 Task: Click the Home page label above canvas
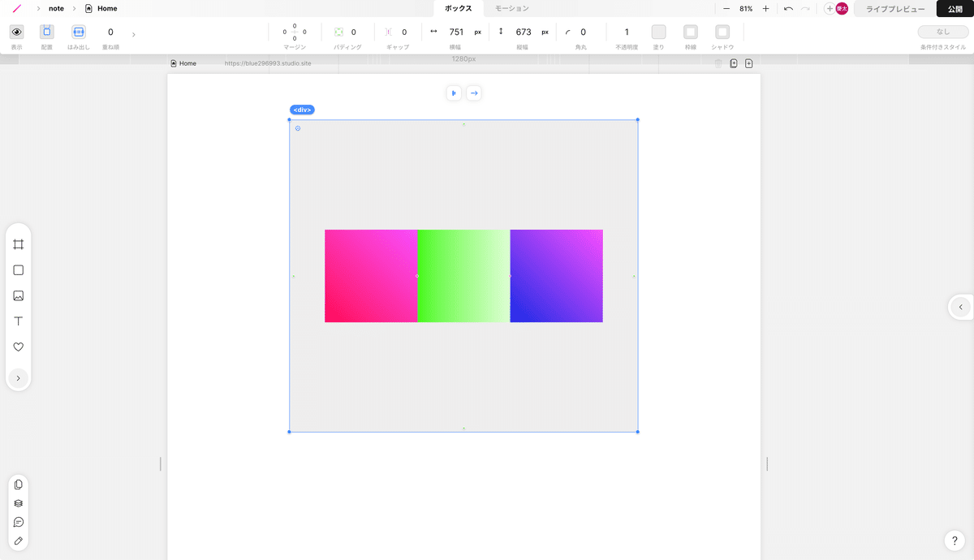183,63
